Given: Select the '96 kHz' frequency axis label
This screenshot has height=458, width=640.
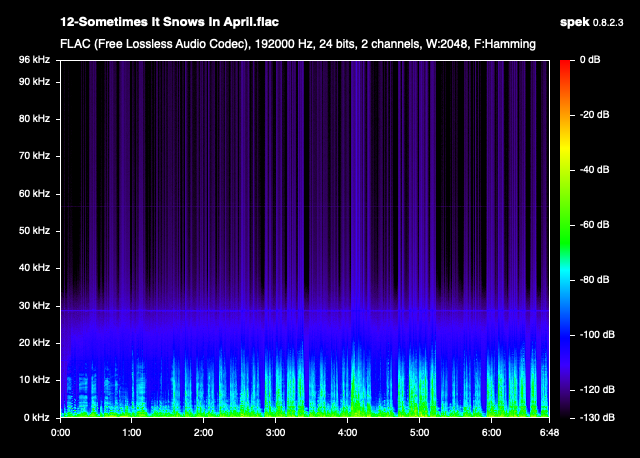Looking at the screenshot, I should (34, 60).
